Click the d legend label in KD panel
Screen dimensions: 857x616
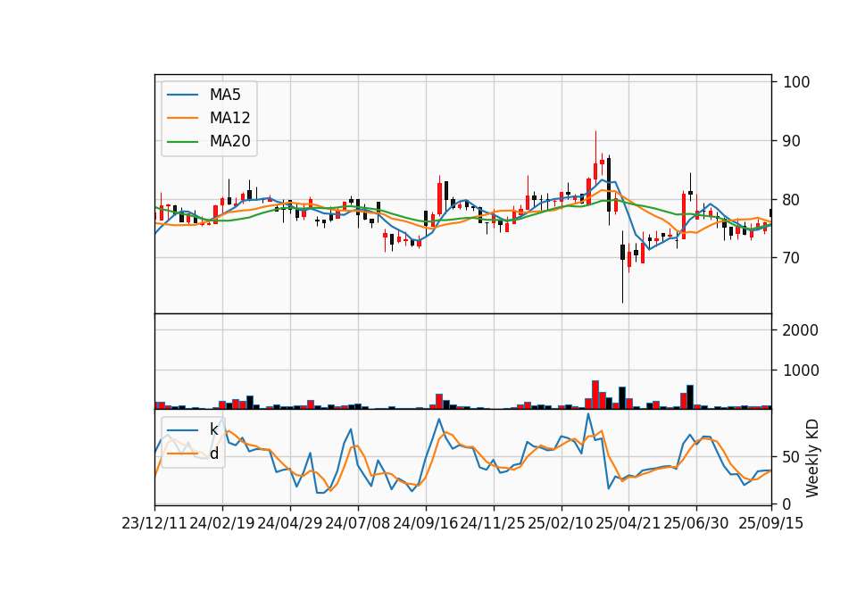(x=213, y=454)
